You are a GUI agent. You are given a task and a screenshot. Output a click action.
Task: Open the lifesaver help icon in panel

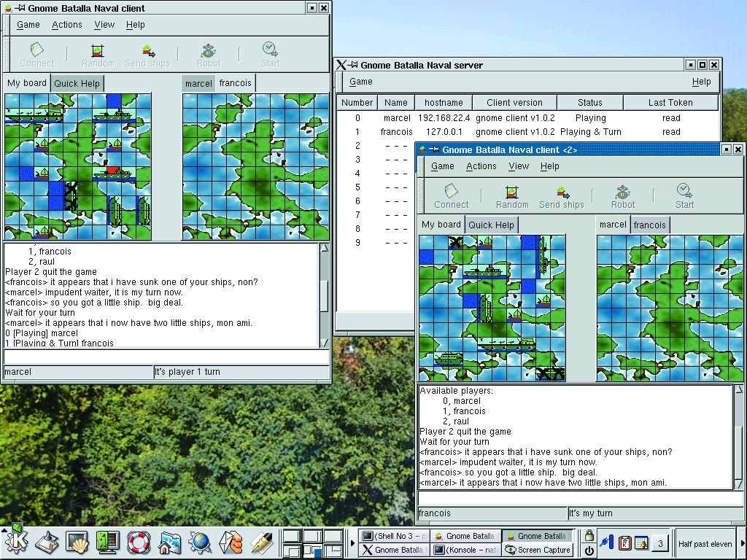click(138, 542)
